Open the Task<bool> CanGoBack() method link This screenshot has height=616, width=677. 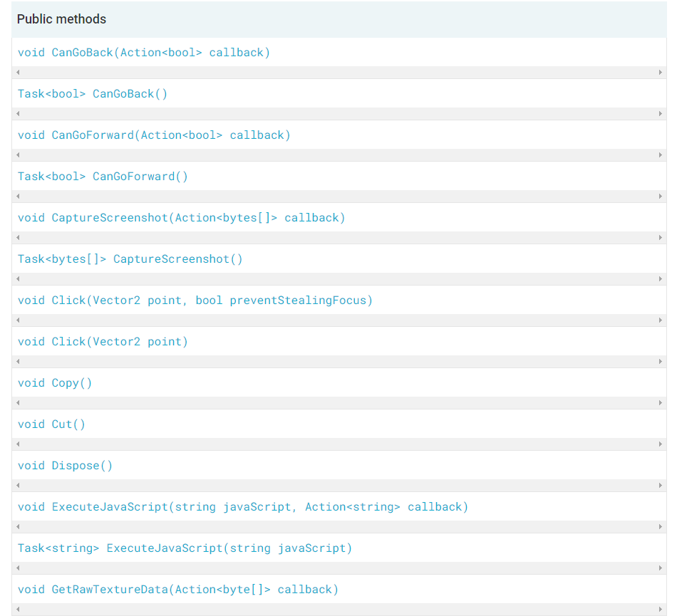point(93,94)
